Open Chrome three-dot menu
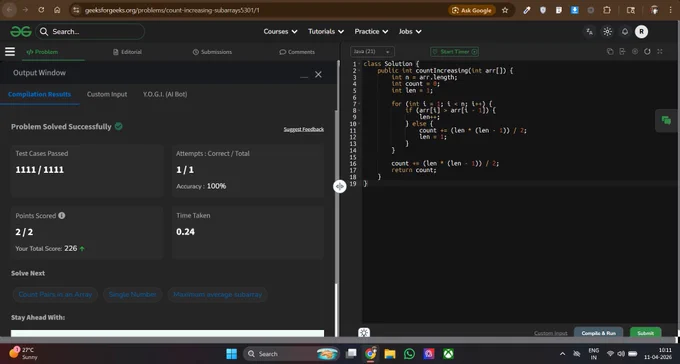The image size is (680, 364). 670,10
